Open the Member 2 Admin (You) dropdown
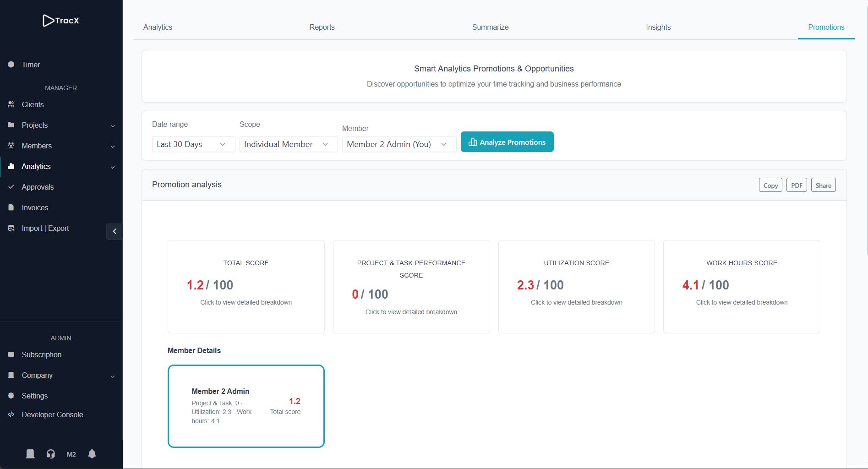 [399, 144]
